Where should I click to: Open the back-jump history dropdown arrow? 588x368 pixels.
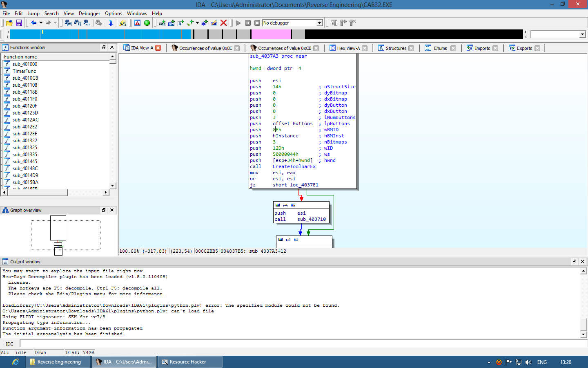(41, 23)
